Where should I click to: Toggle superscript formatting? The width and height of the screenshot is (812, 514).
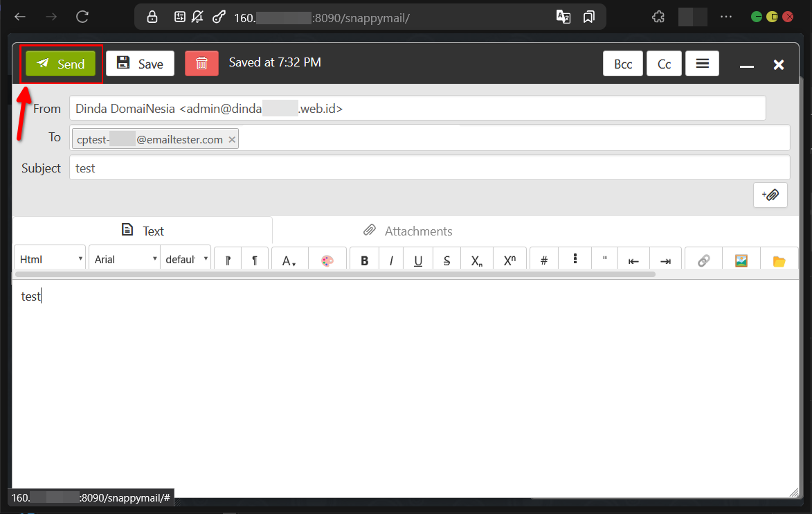pos(509,260)
